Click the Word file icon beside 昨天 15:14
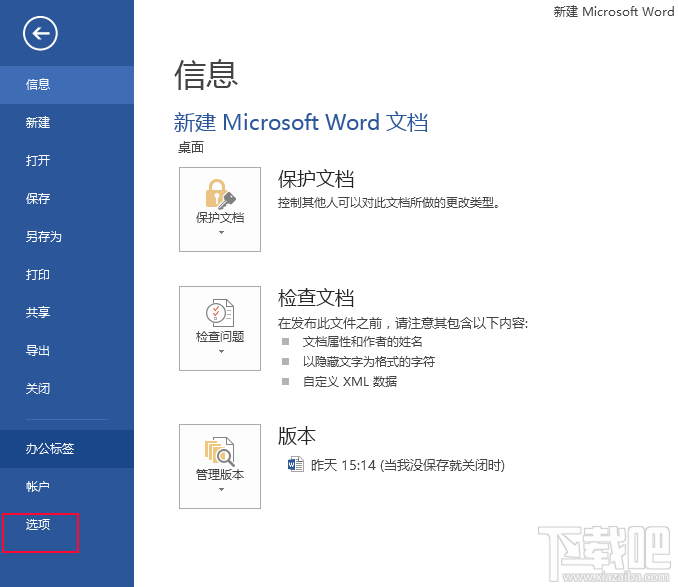Viewport: 678px width, 587px height. pos(296,465)
